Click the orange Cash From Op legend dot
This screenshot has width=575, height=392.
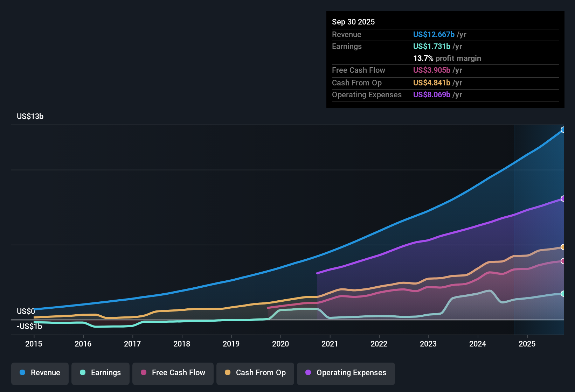pos(228,373)
